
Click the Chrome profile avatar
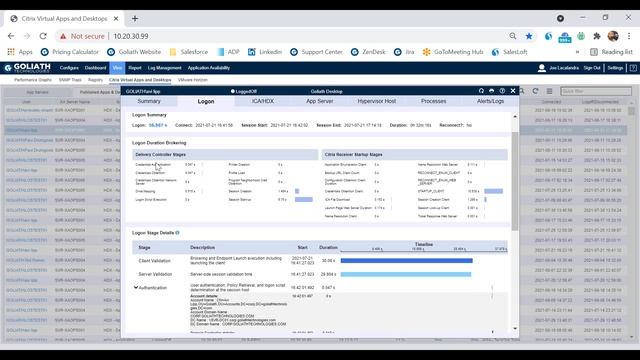pos(613,36)
